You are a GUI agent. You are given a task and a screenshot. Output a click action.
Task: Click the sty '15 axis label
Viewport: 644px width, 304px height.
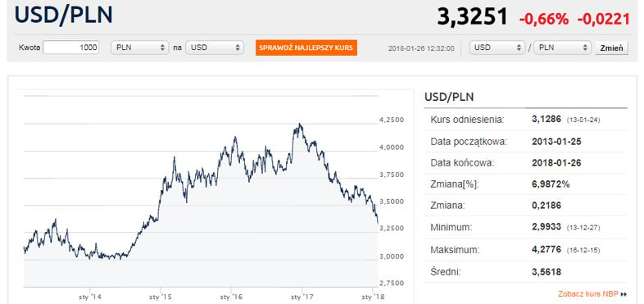tap(160, 296)
